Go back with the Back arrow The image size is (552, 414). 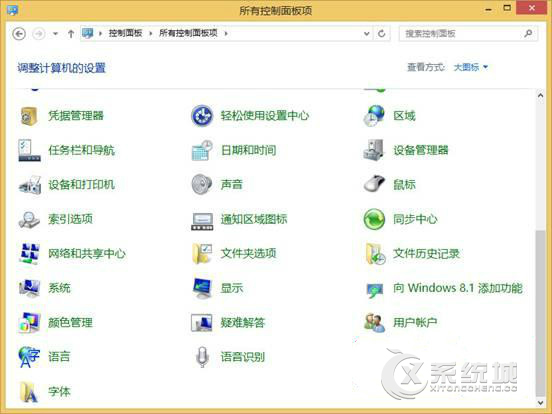19,34
